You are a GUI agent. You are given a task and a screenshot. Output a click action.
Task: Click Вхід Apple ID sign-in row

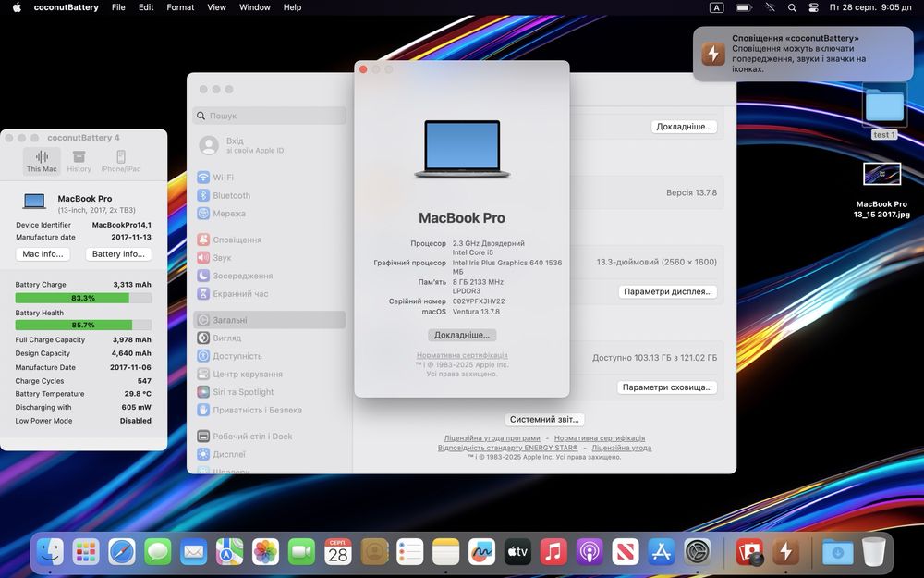coord(269,145)
